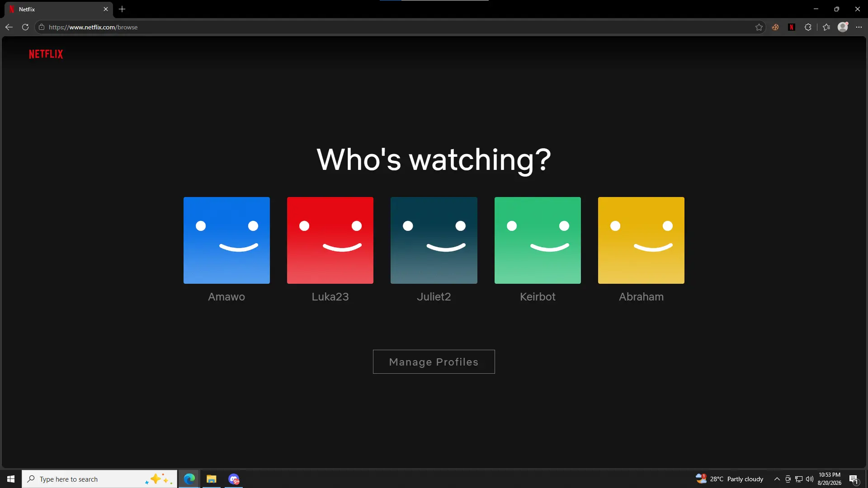The height and width of the screenshot is (488, 868).
Task: Open the browser user profile avatar
Action: 843,27
